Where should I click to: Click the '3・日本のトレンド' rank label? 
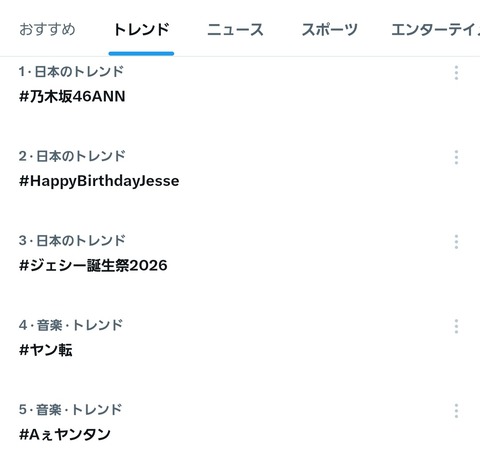click(72, 241)
